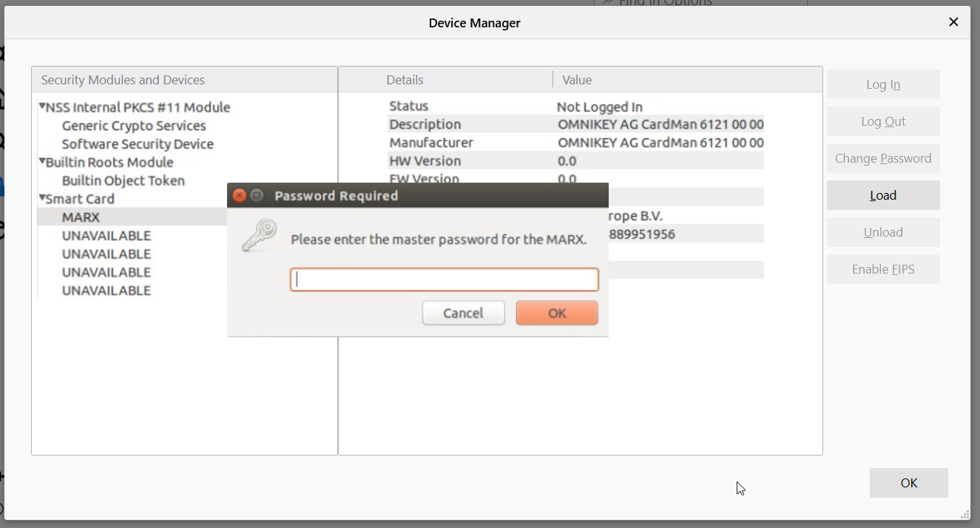Select Software Security Device item
Screen dimensions: 980x528
coord(138,144)
